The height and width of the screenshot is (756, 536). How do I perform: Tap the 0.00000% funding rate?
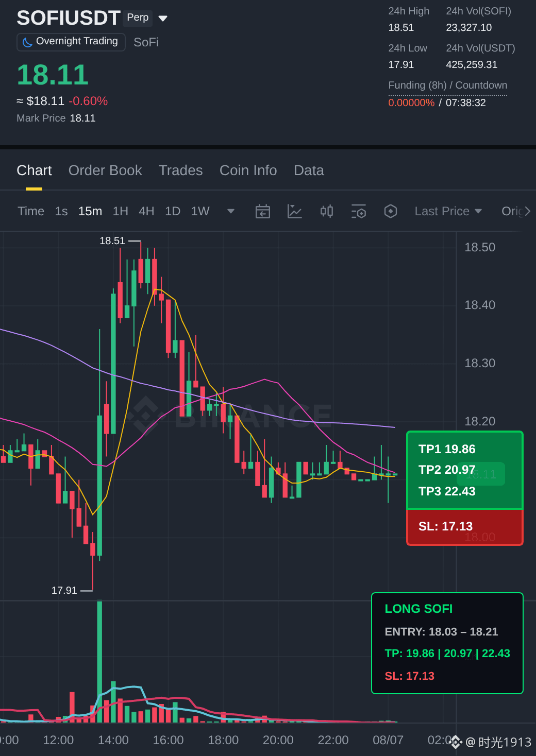coord(411,102)
